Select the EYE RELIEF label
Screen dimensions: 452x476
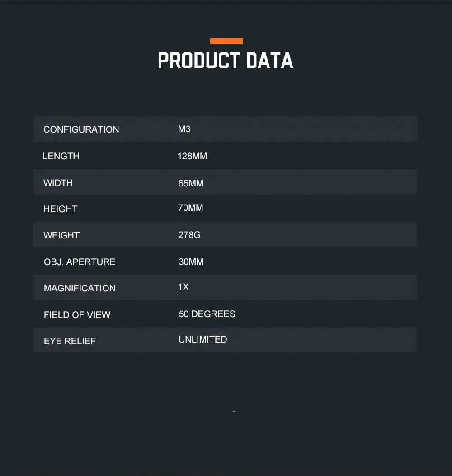pyautogui.click(x=70, y=341)
